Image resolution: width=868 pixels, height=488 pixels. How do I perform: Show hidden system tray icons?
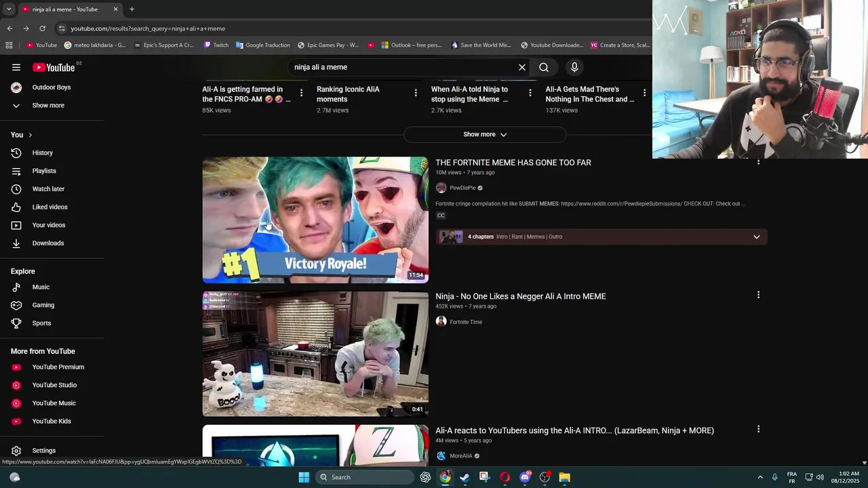[x=760, y=477]
